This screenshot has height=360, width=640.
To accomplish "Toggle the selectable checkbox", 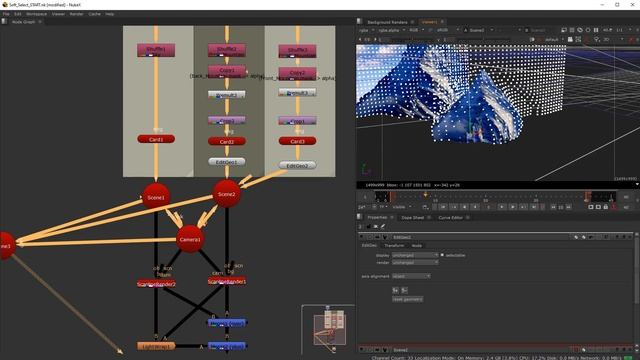I will (x=442, y=255).
